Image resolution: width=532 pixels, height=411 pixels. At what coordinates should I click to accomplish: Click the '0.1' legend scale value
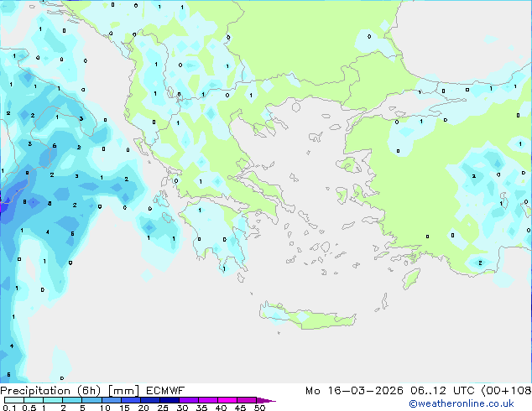click(9, 408)
